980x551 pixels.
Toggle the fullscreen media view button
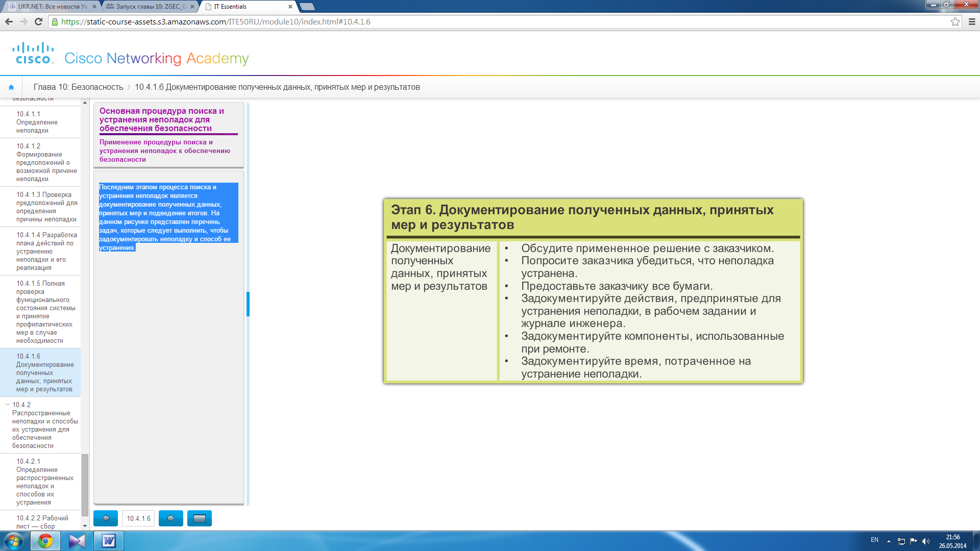(200, 518)
